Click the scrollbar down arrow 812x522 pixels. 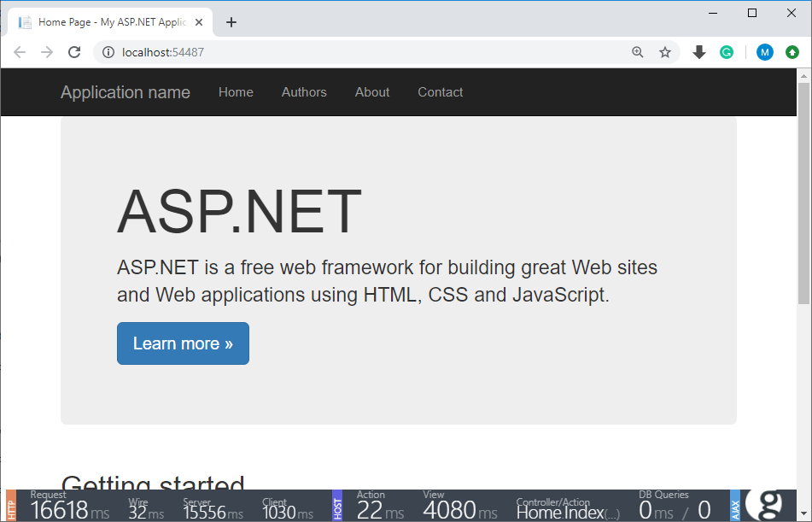(803, 514)
